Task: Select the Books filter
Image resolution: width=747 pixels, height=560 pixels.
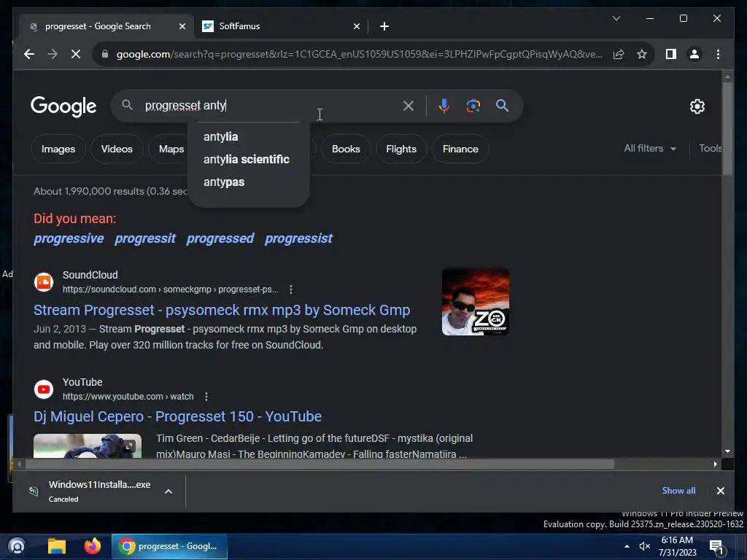Action: point(346,149)
